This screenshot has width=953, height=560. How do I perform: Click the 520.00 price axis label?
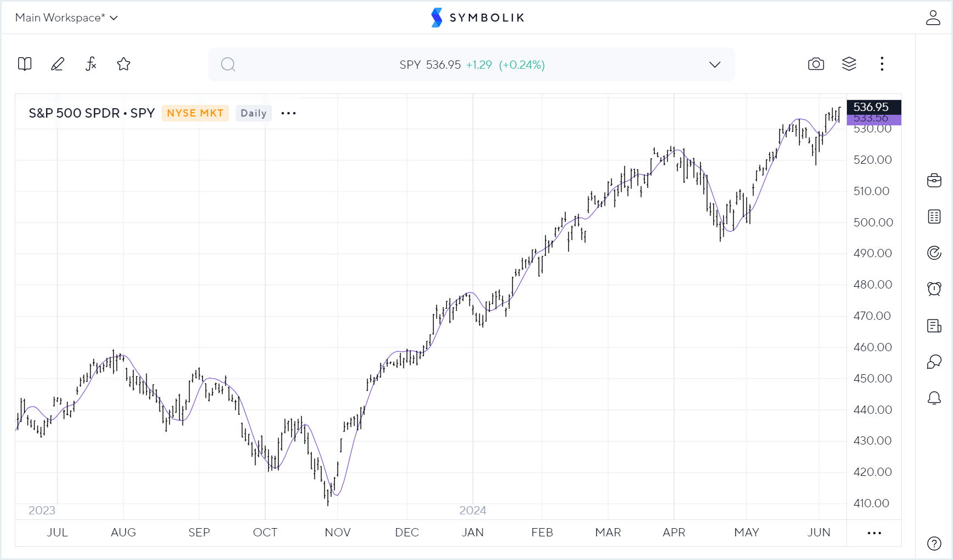(873, 160)
